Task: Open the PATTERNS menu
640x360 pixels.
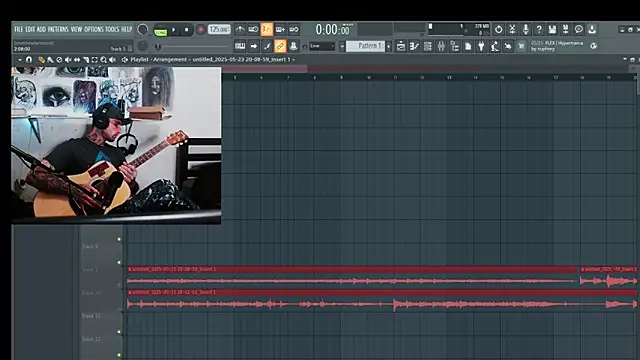Action: click(x=58, y=29)
